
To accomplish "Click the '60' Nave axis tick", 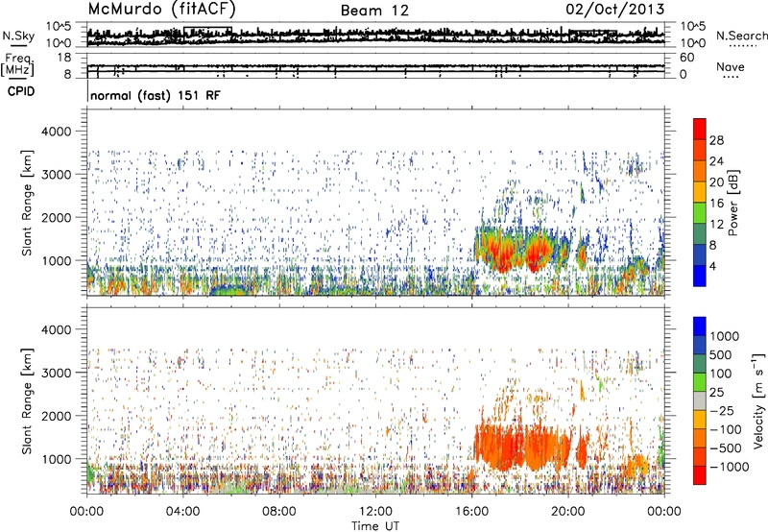I will (x=686, y=58).
